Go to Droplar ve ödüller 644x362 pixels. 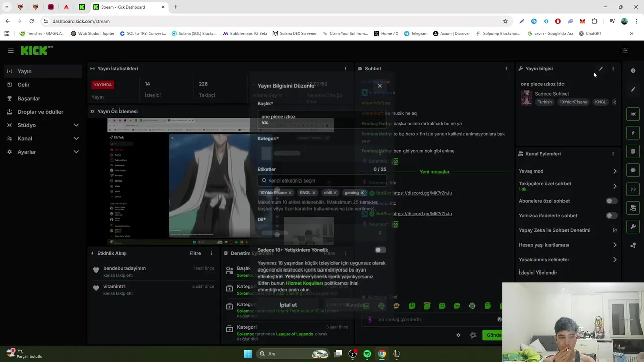43,112
